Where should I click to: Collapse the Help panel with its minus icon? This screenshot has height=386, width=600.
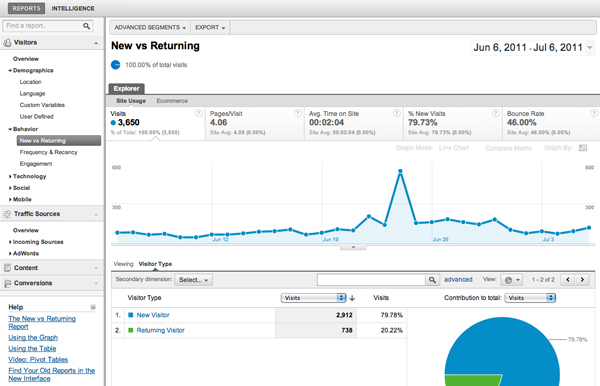93,307
